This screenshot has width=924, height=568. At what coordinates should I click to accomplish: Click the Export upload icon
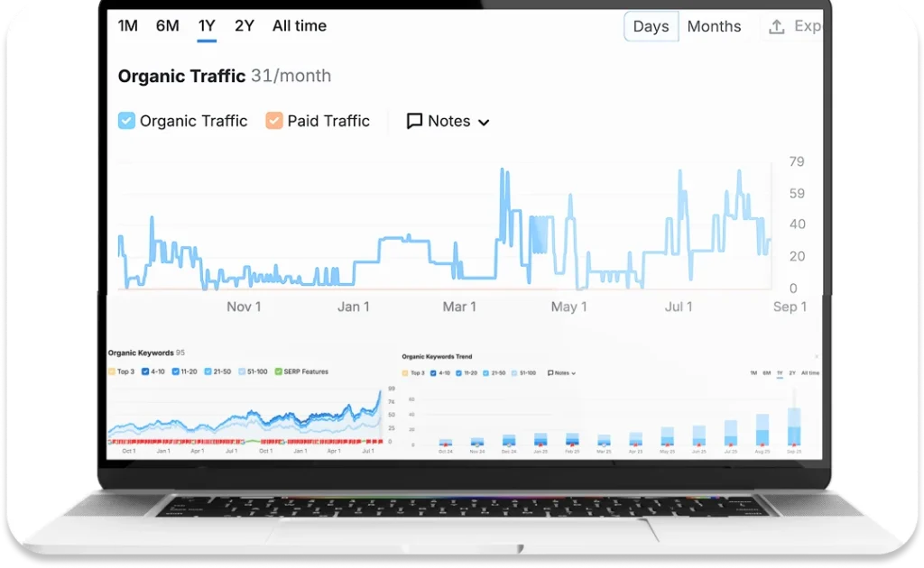[776, 27]
